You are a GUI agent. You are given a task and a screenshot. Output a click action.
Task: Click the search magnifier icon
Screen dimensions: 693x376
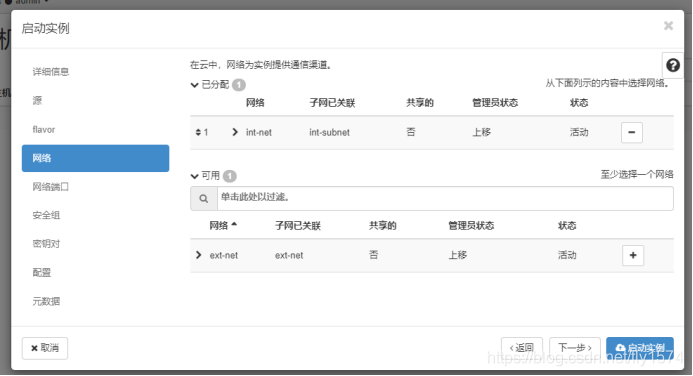pyautogui.click(x=204, y=198)
